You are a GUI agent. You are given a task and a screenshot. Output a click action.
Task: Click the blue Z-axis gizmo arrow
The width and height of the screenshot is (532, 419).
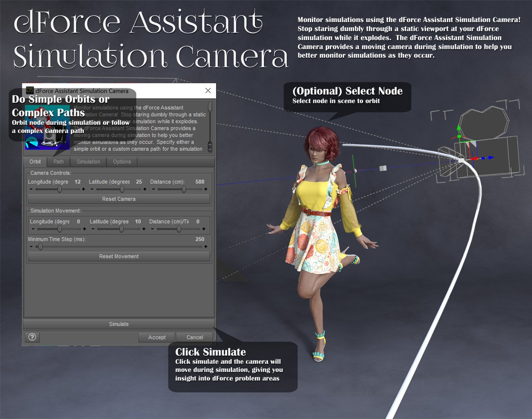pyautogui.click(x=491, y=158)
